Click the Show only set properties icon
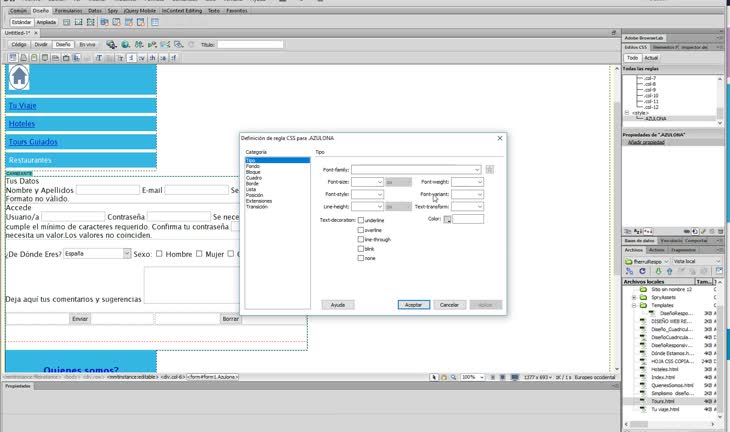Viewport: 730px width, 432px height. point(648,231)
